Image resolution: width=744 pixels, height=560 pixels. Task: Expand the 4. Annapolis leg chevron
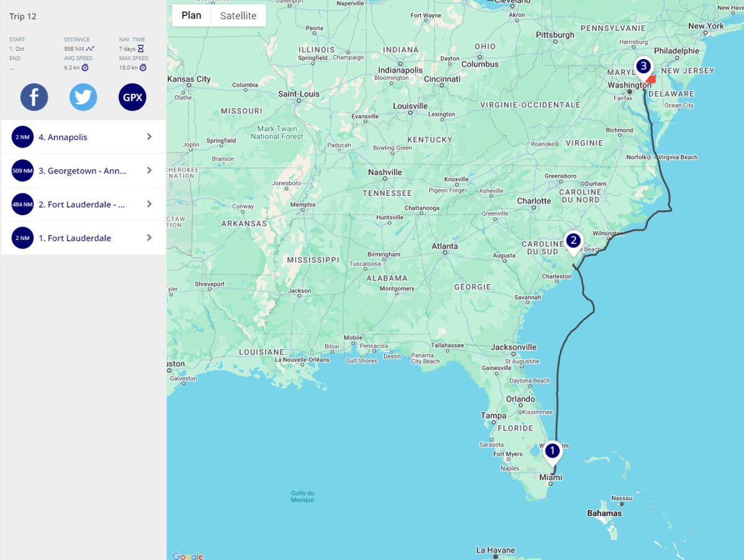[x=149, y=137]
